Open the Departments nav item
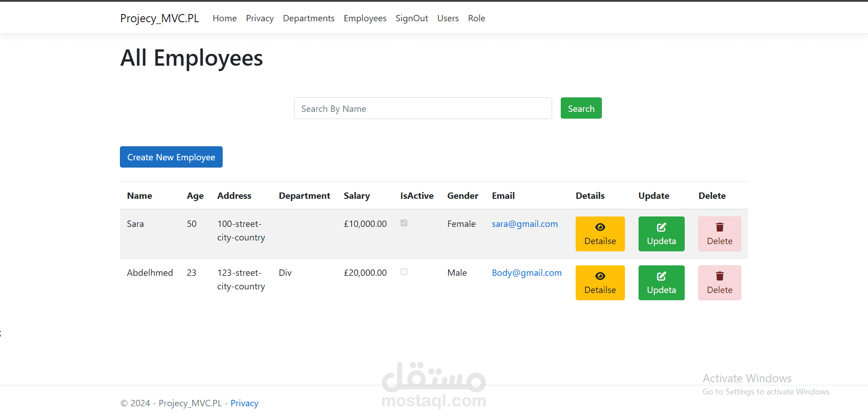Image resolution: width=868 pixels, height=418 pixels. pos(309,18)
